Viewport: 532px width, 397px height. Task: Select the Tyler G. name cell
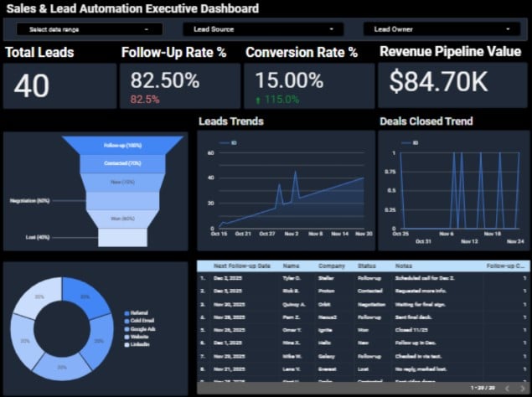pyautogui.click(x=291, y=278)
